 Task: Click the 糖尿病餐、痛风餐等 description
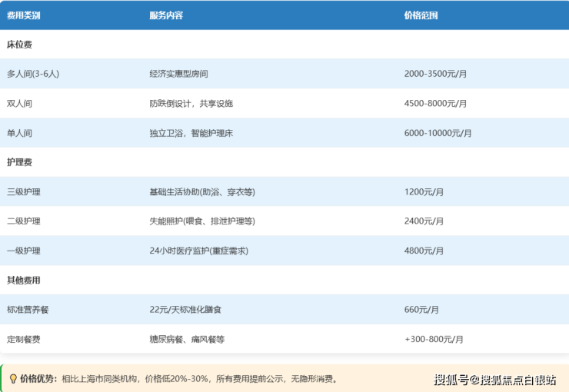click(x=187, y=339)
